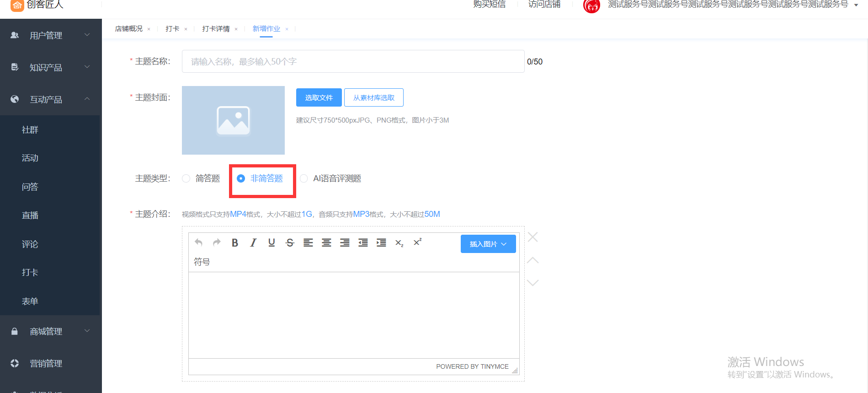Apply subscript formatting
Viewport: 868px width, 393px height.
pyautogui.click(x=399, y=243)
